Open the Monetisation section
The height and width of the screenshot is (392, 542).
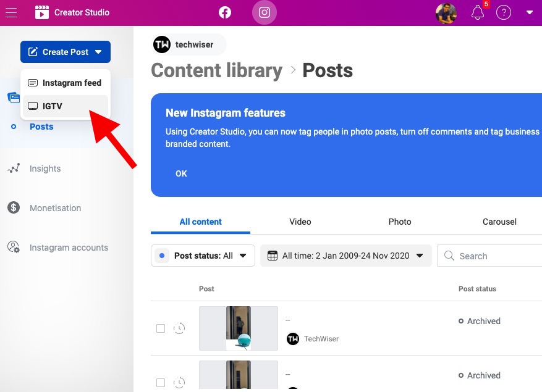(x=55, y=208)
